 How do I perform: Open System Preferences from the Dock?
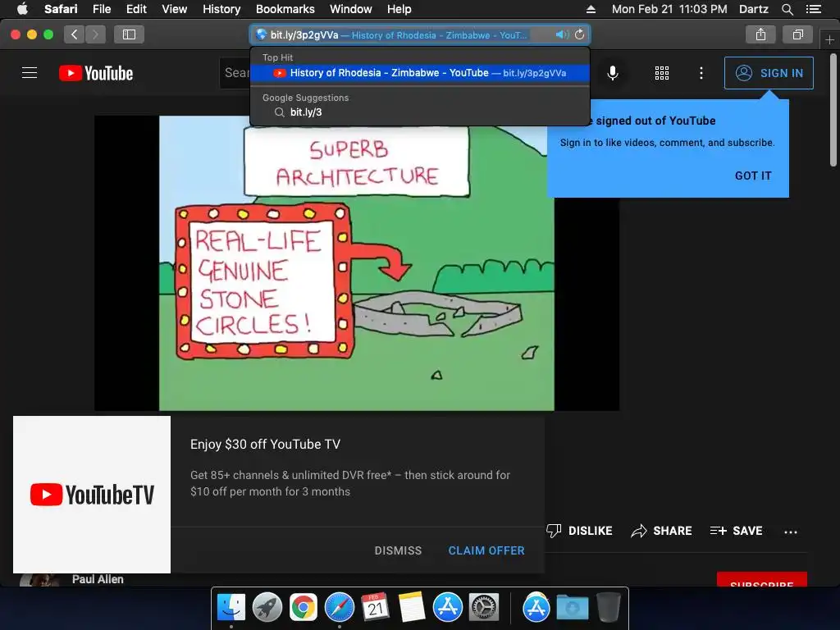coord(484,608)
